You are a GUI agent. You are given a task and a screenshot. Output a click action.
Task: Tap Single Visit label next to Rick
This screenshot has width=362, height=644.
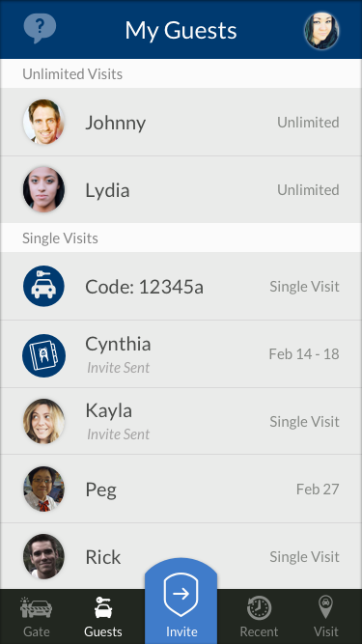point(304,556)
